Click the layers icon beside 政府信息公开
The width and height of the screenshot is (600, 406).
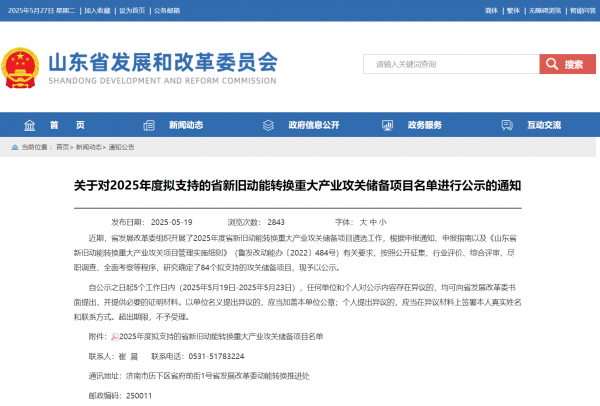tap(268, 125)
